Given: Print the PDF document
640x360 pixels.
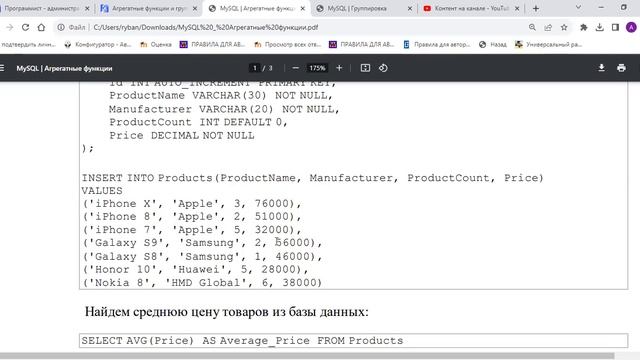Looking at the screenshot, I should coord(621,68).
